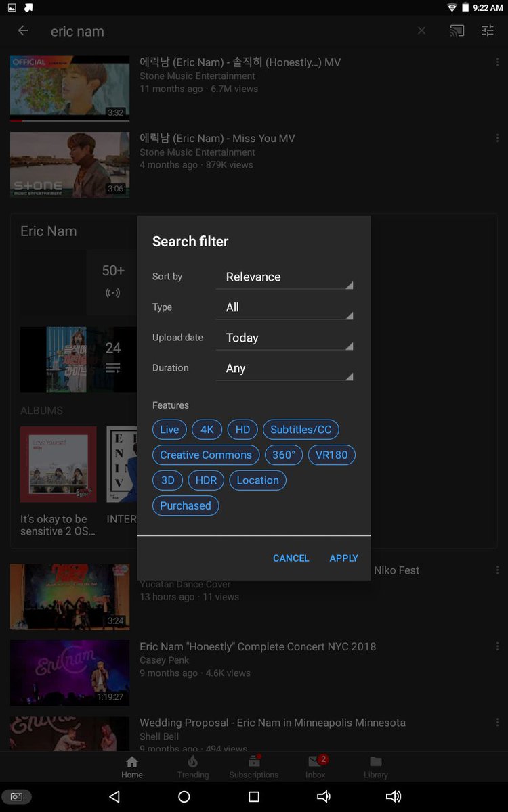Toggle the HDR feature chip
The height and width of the screenshot is (812, 508).
click(x=206, y=480)
